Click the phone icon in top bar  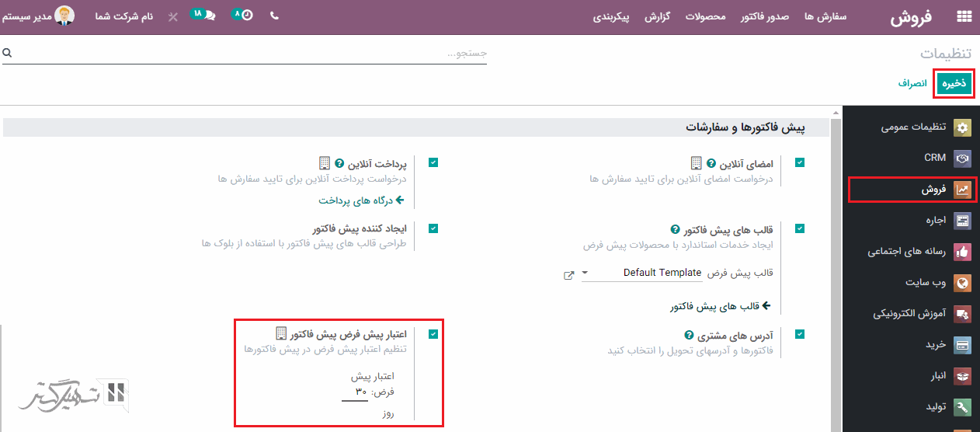pyautogui.click(x=274, y=16)
